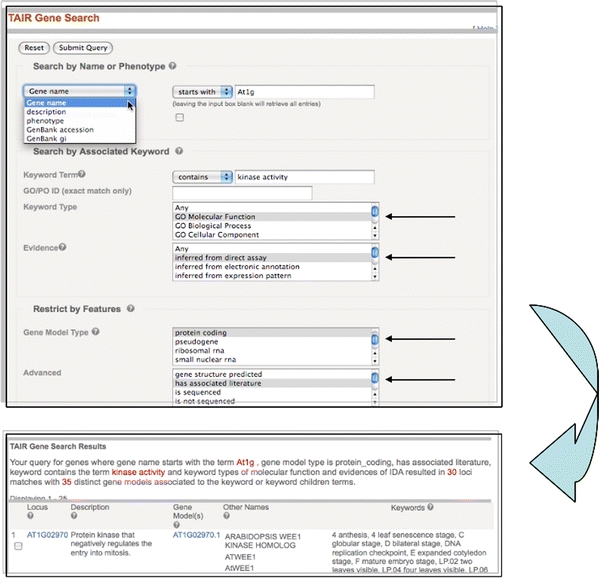Image resolution: width=599 pixels, height=578 pixels.
Task: Open the 'starts with' dropdown
Action: point(202,92)
